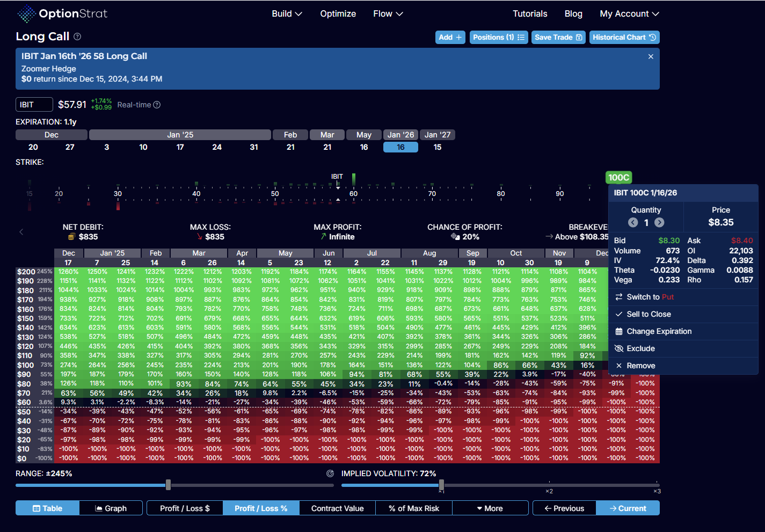This screenshot has height=532, width=765.
Task: Go to Tutorials page
Action: coord(530,14)
